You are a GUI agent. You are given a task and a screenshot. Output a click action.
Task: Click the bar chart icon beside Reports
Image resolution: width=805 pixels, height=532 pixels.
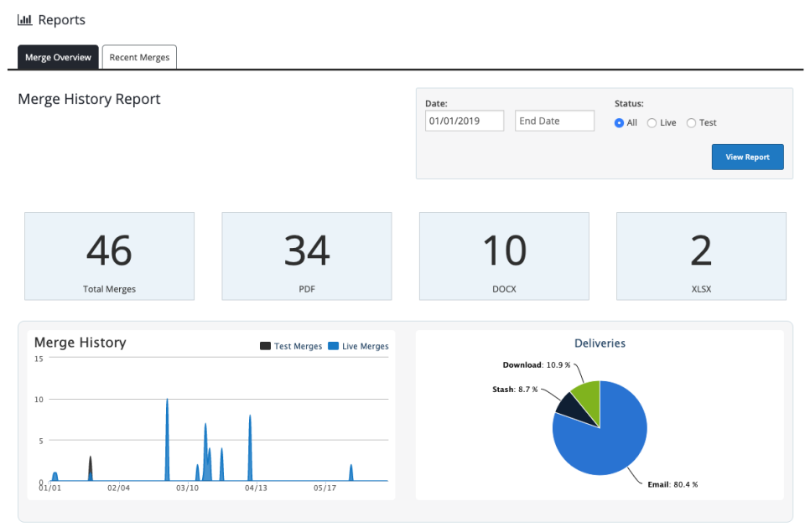24,19
